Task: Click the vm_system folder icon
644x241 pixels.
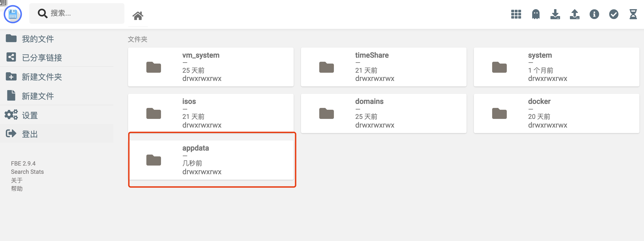Action: [153, 67]
